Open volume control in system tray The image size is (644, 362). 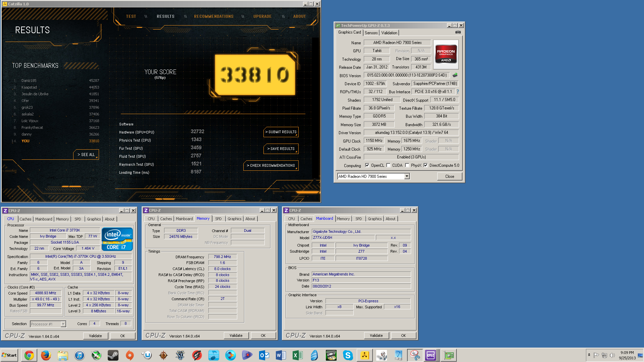pos(612,355)
